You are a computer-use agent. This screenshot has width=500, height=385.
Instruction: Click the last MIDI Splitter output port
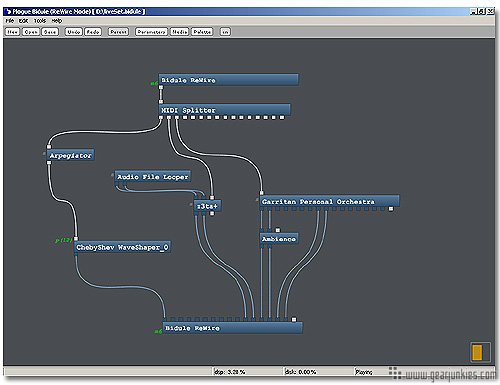pyautogui.click(x=282, y=117)
